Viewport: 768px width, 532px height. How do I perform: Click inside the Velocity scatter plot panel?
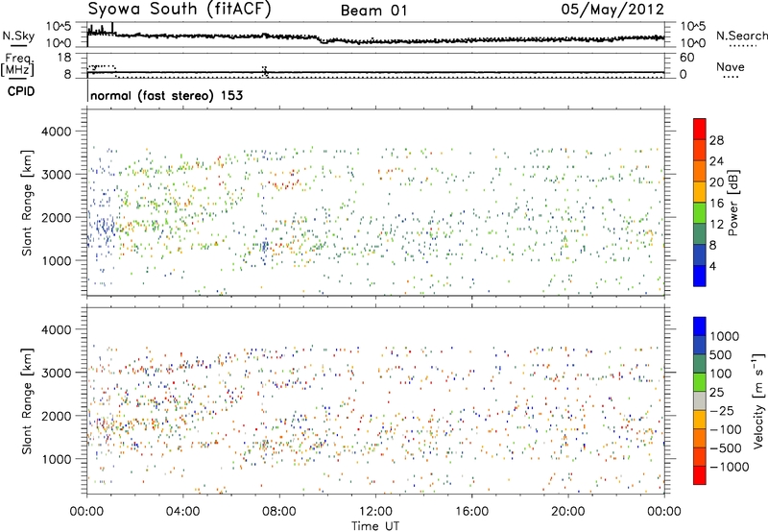point(375,400)
